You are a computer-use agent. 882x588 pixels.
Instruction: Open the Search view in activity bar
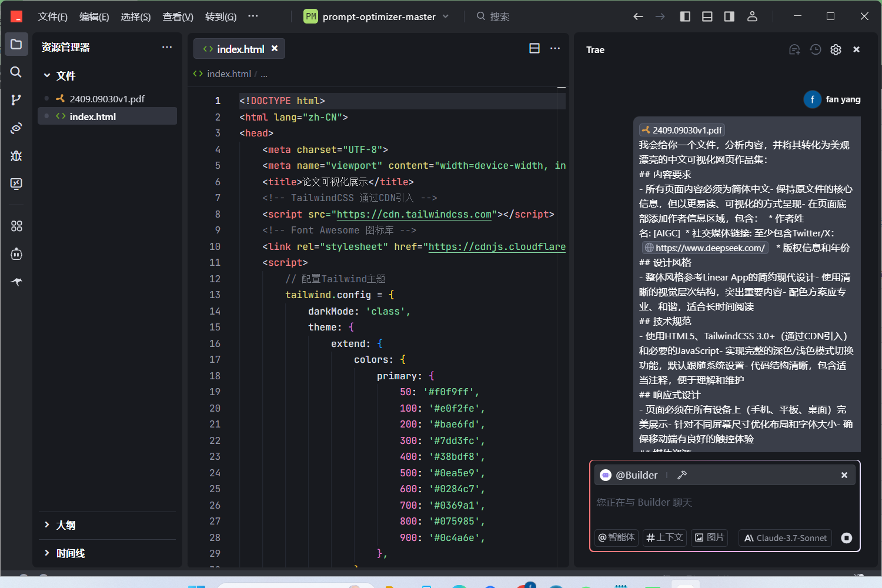click(16, 72)
